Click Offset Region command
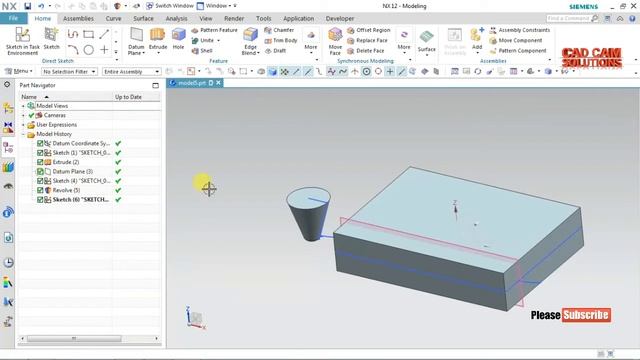The width and height of the screenshot is (640, 360). (369, 30)
